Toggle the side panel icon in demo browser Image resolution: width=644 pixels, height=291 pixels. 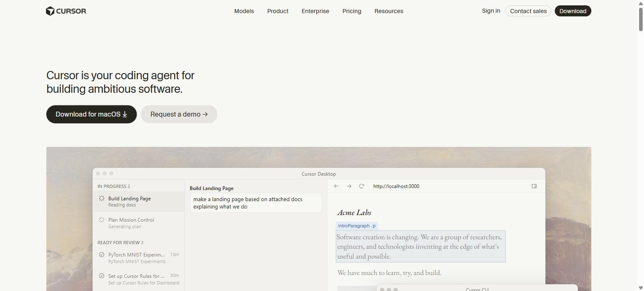[x=534, y=186]
